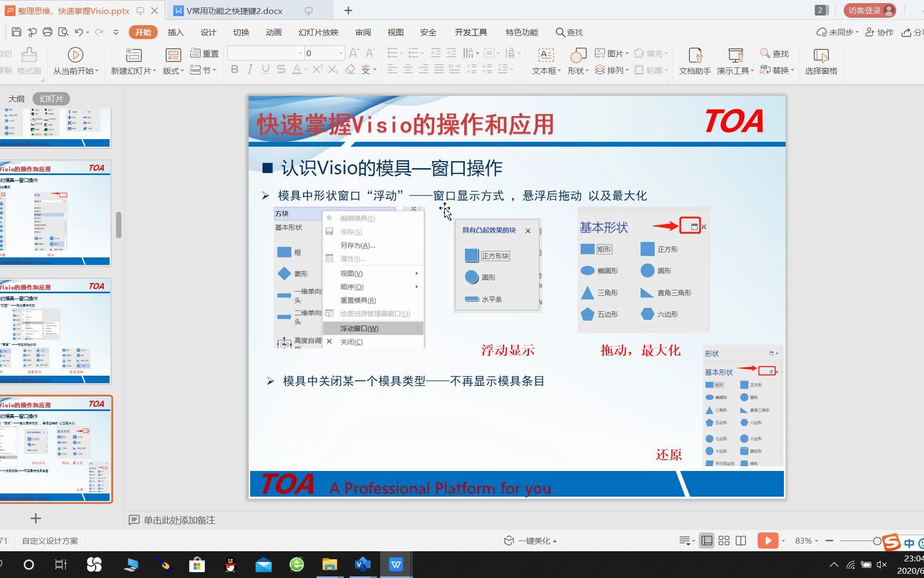The width and height of the screenshot is (924, 578).
Task: Click Collaborate (协作) button
Action: pyautogui.click(x=880, y=32)
